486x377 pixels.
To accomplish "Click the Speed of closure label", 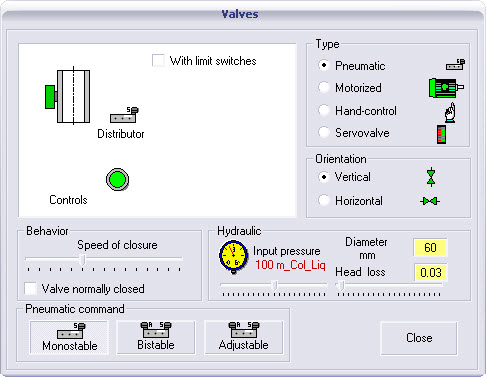I will click(117, 245).
